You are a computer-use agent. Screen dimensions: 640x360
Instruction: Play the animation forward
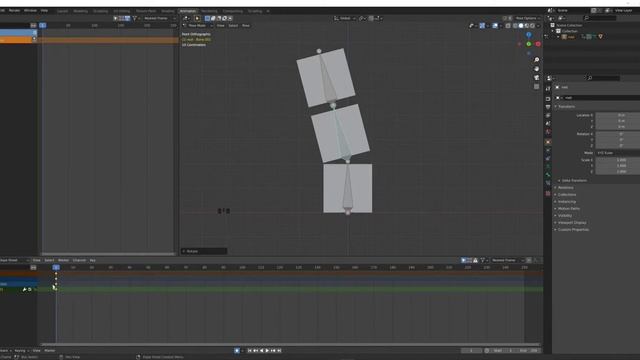[x=268, y=351]
